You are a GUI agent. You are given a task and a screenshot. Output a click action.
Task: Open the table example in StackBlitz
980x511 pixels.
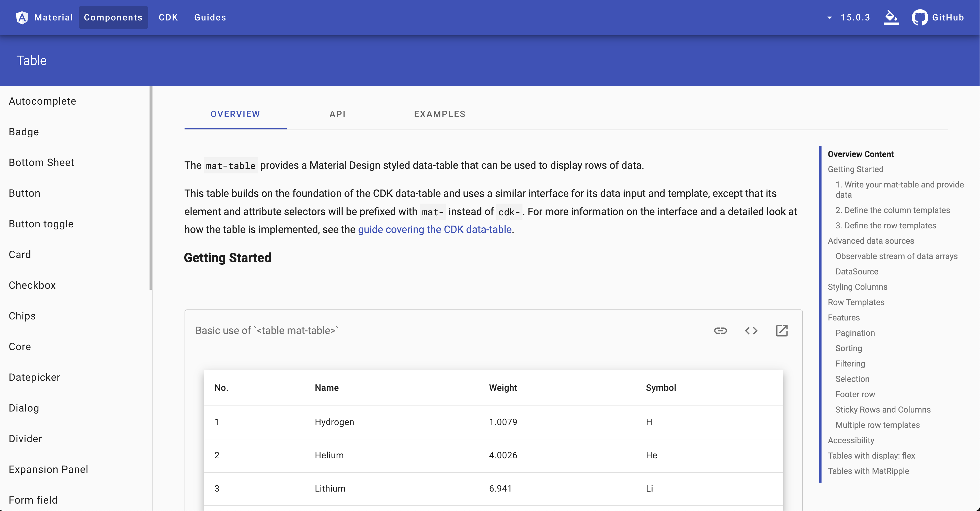[x=781, y=330]
